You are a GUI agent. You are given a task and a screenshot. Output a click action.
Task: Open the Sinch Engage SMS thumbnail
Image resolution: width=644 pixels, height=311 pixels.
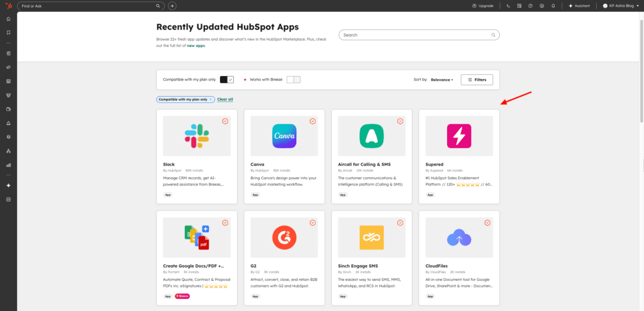(372, 237)
